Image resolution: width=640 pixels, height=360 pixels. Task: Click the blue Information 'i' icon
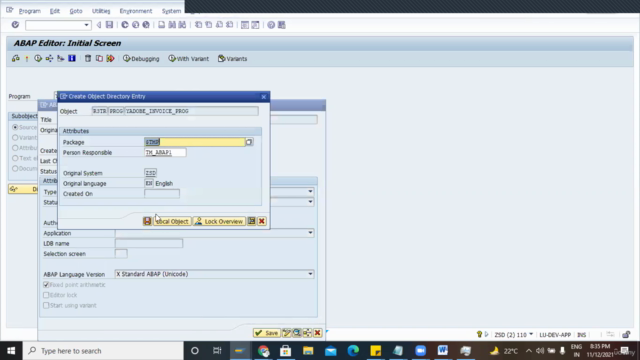[72, 59]
